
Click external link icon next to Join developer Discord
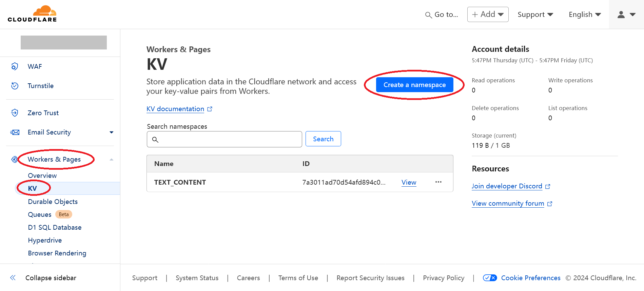coord(548,186)
